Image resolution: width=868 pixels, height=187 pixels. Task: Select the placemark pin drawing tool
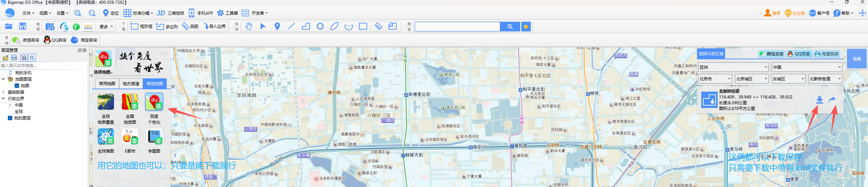277,26
